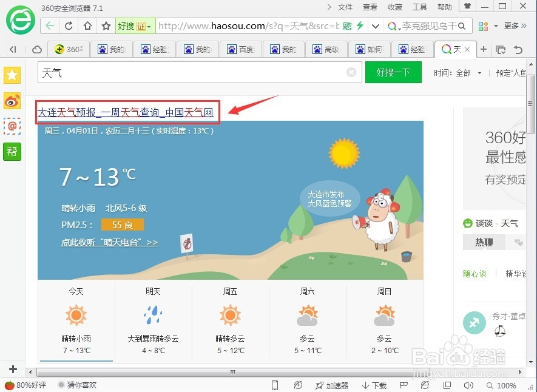Toggle the speaker mute icon in status bar
The height and width of the screenshot is (392, 537).
click(x=468, y=385)
